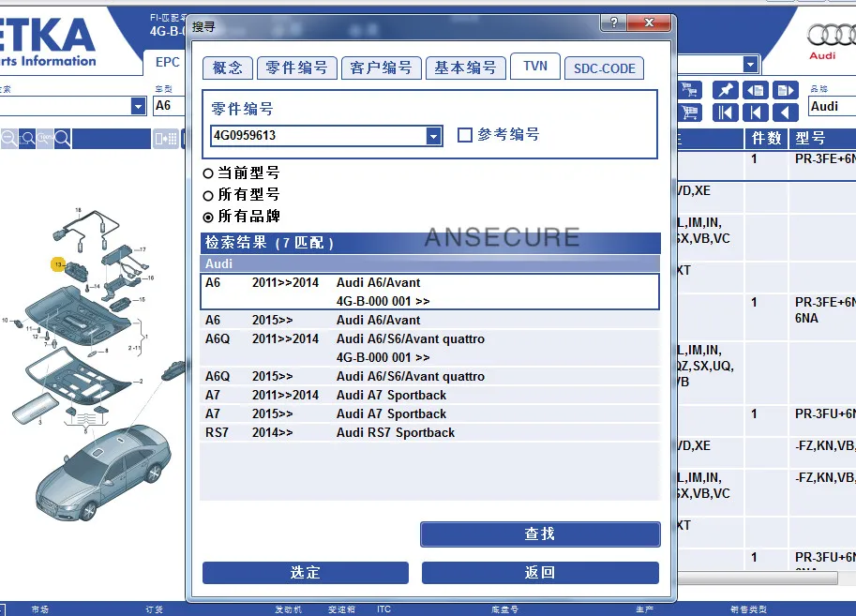Click the A6 model field
This screenshot has height=616, width=856.
click(x=170, y=106)
